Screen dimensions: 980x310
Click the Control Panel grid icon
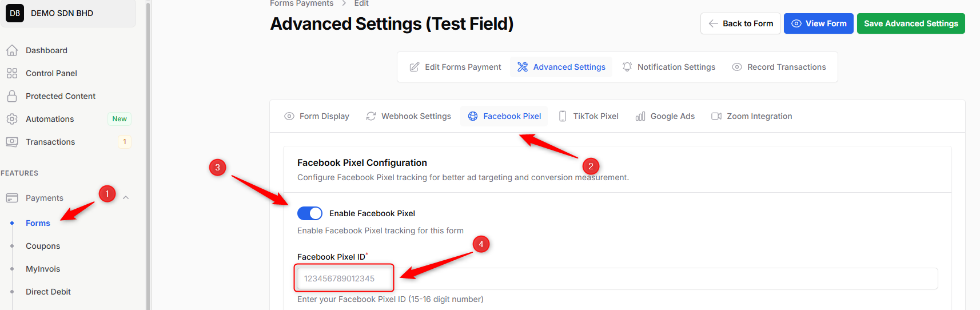click(12, 73)
